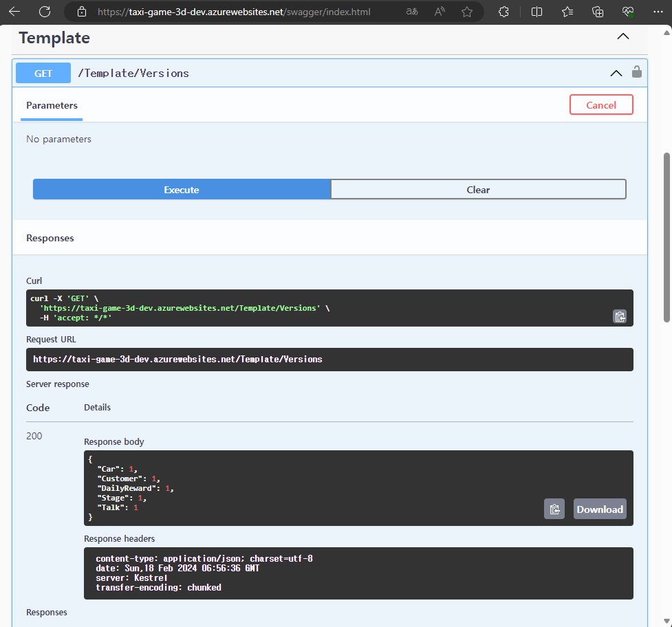The image size is (672, 627).
Task: Click the "DailyReward": 1 line in response
Action: tap(136, 488)
